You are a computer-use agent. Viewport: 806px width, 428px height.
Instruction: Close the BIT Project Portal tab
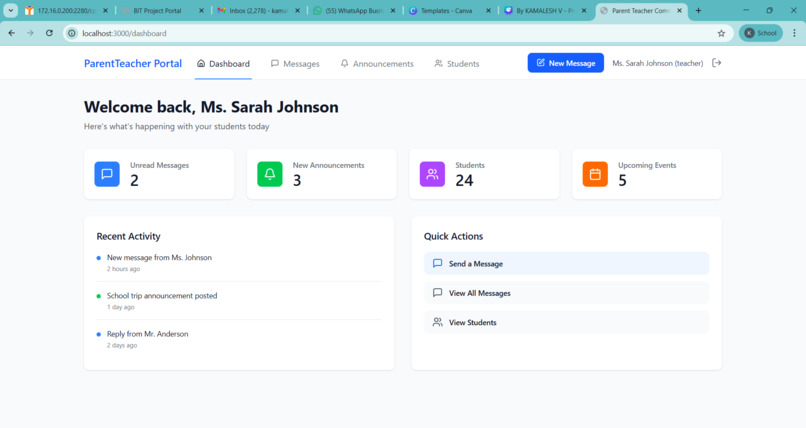point(202,10)
